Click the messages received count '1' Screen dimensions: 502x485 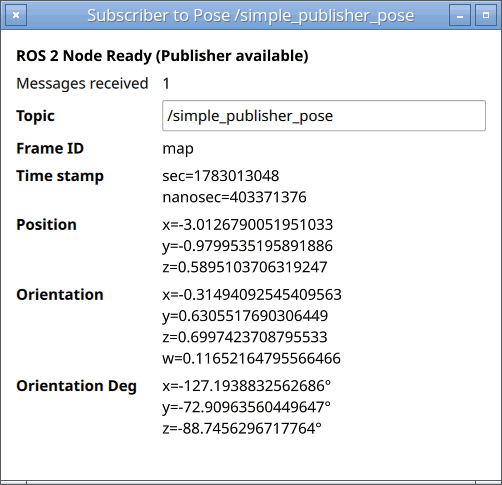pyautogui.click(x=166, y=83)
